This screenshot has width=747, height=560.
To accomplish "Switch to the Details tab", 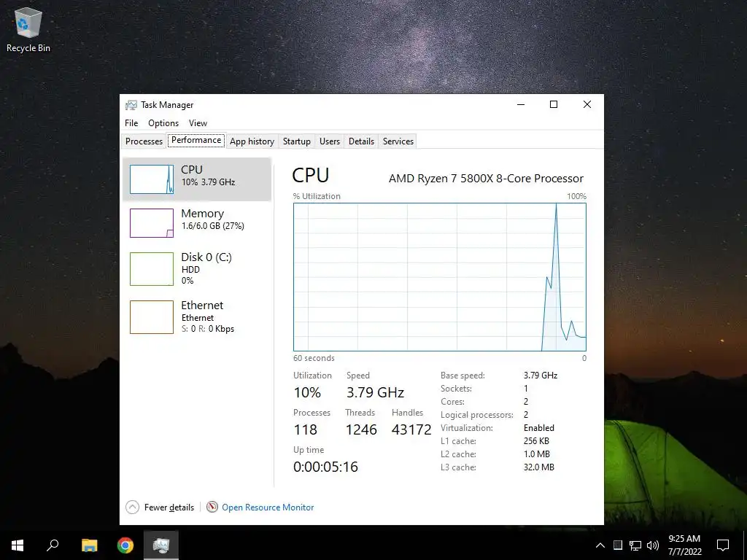I will point(361,141).
